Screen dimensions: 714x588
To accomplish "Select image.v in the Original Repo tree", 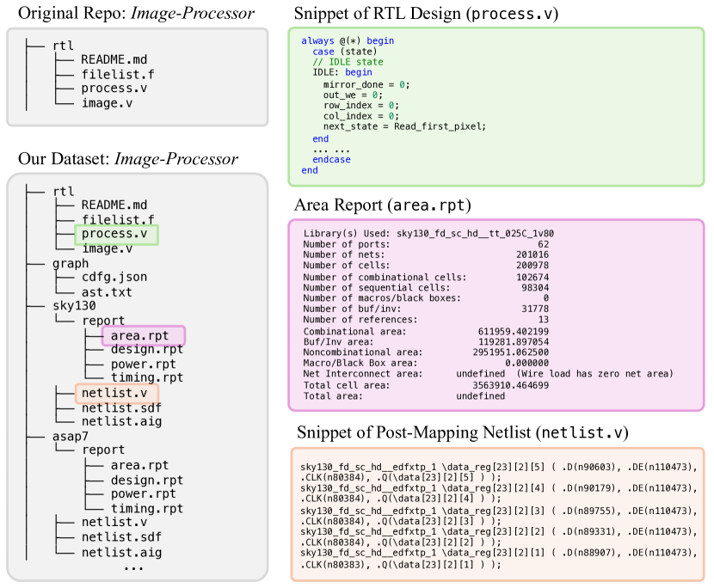I will (107, 104).
